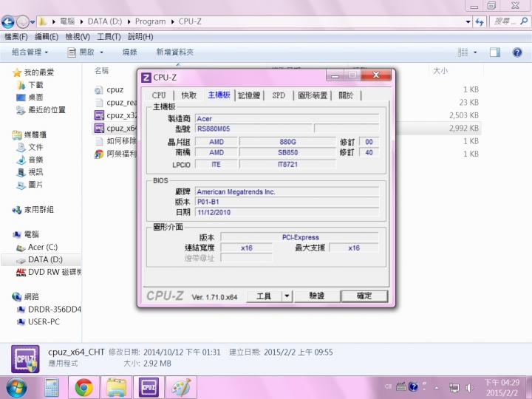Viewport: 532px width, 399px height.
Task: Open the 編輯(E) menu
Action: pyautogui.click(x=47, y=36)
